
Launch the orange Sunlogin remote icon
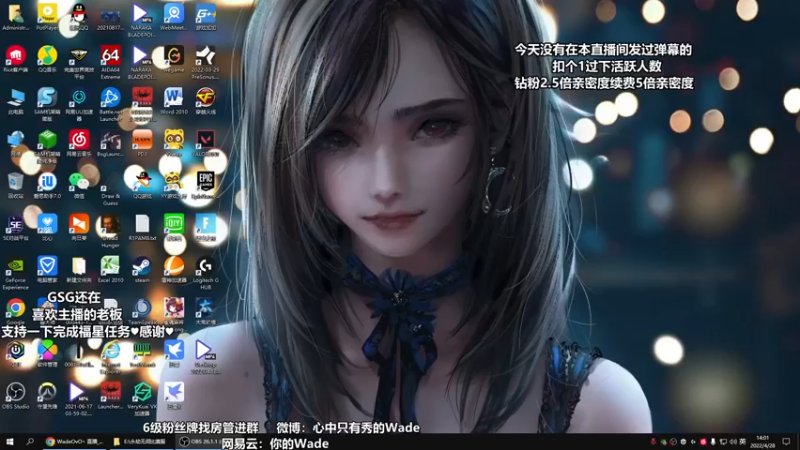(79, 228)
